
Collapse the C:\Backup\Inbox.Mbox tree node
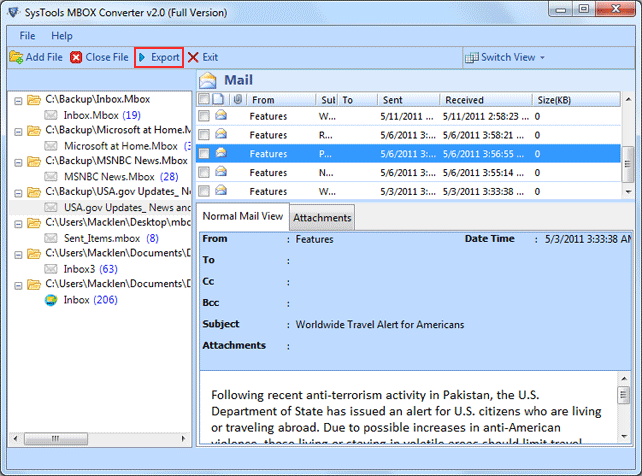pyautogui.click(x=19, y=100)
